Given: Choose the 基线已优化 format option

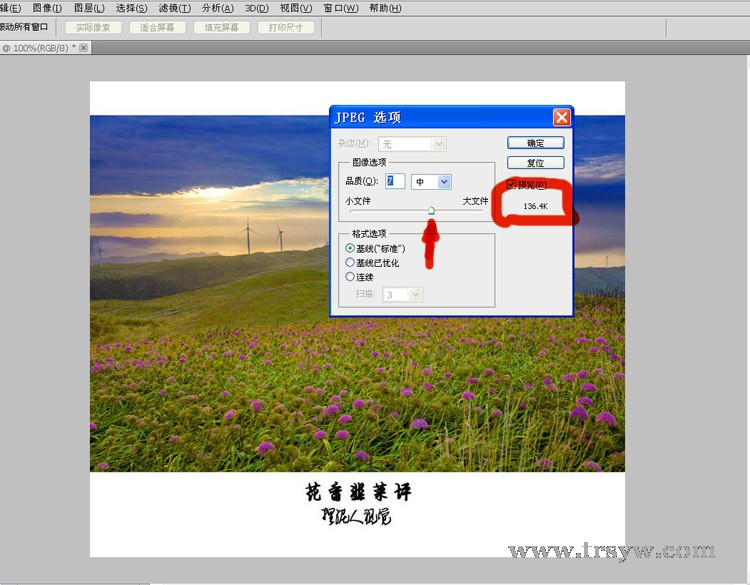Looking at the screenshot, I should [x=350, y=262].
